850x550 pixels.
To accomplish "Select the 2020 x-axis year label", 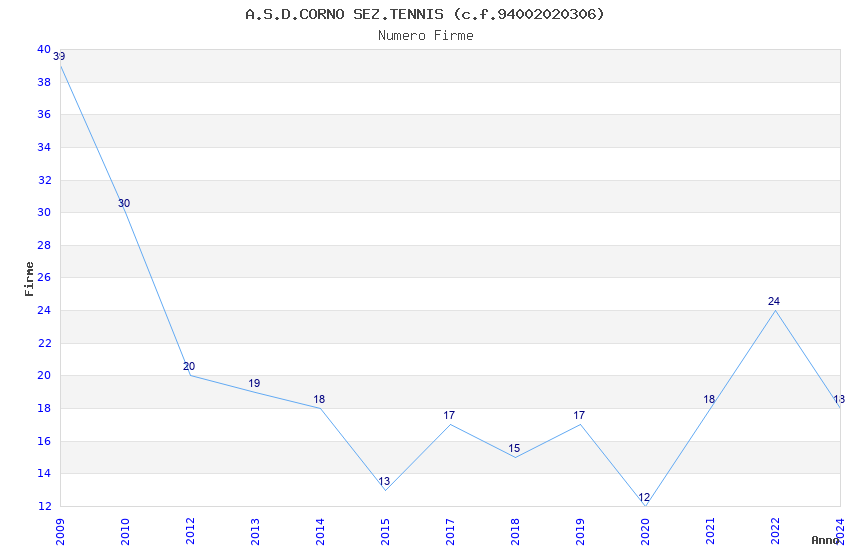I will (645, 532).
